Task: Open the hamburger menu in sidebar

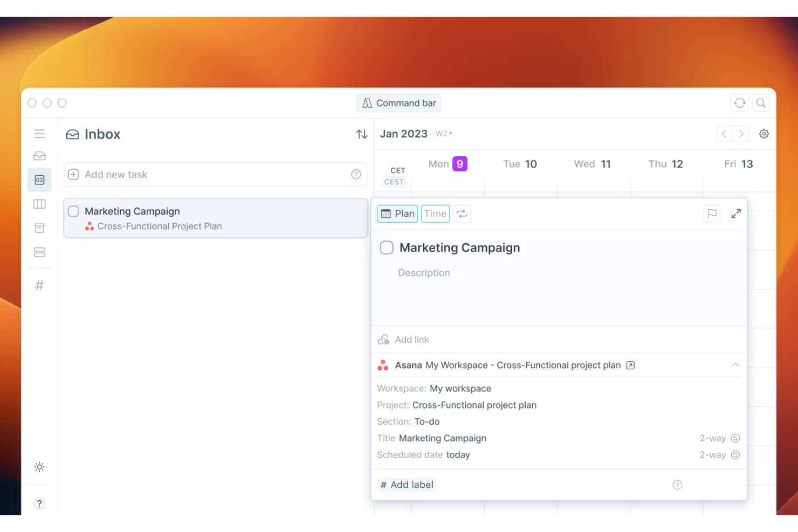Action: [x=39, y=134]
